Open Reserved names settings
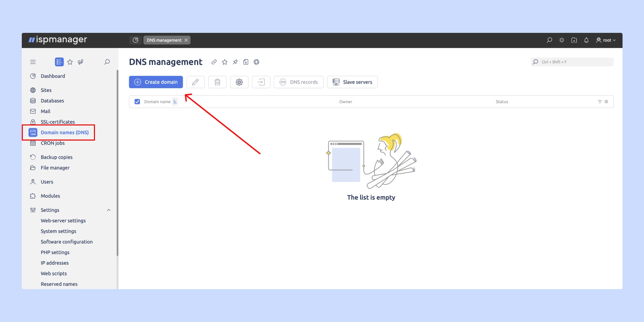The image size is (644, 322). point(59,284)
